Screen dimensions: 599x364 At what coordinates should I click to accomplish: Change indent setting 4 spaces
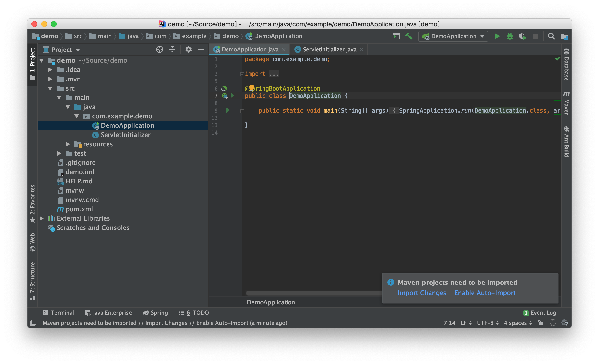[x=518, y=323]
